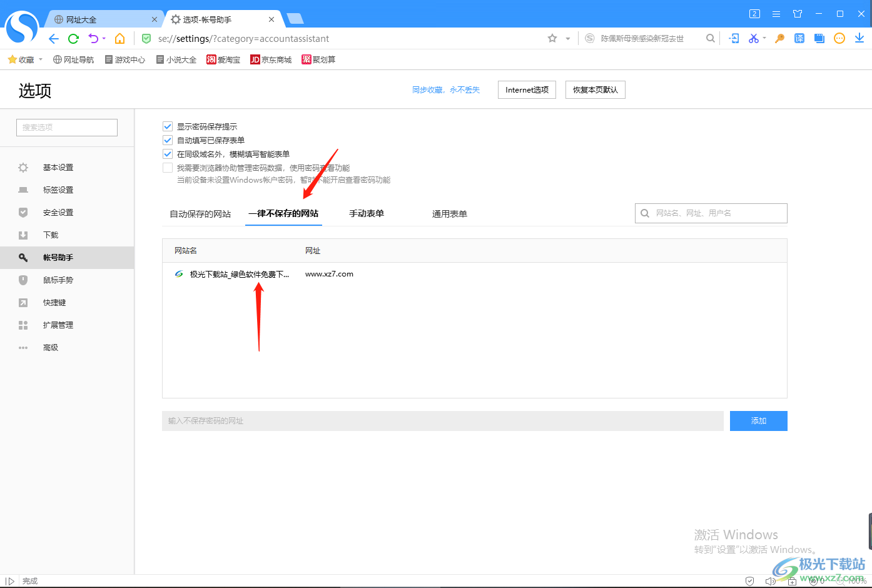Go back with the back arrow
This screenshot has height=588, width=872.
click(x=54, y=39)
